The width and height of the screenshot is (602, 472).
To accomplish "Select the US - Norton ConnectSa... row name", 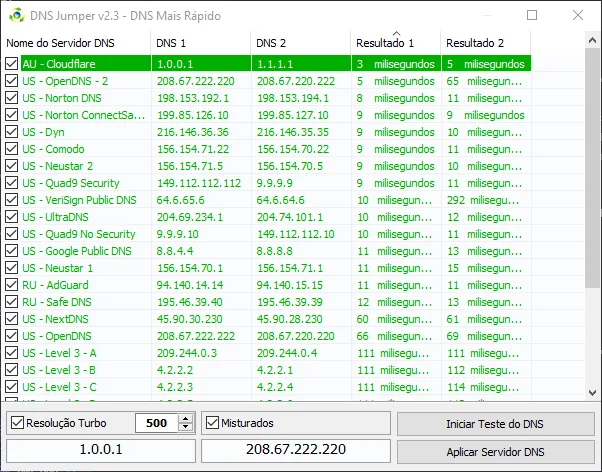I will [x=84, y=115].
